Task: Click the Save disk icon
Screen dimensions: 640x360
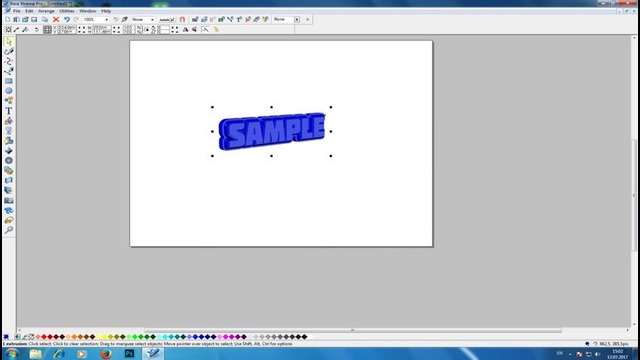Action: [x=34, y=19]
